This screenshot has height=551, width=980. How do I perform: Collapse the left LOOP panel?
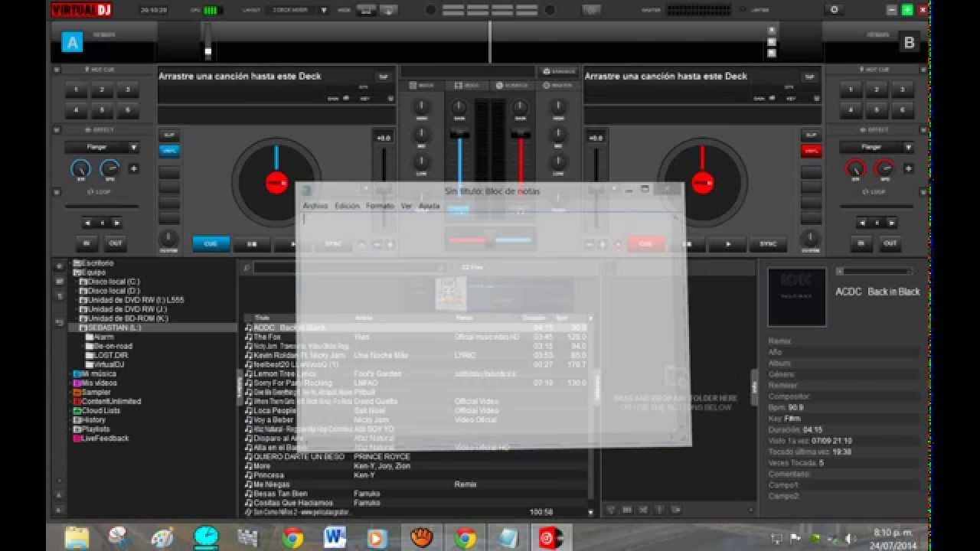[57, 192]
